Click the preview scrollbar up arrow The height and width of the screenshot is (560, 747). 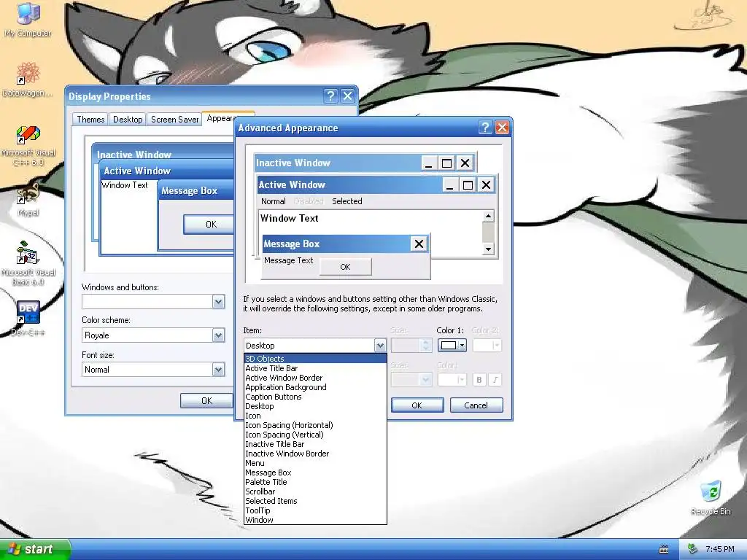[x=488, y=217]
